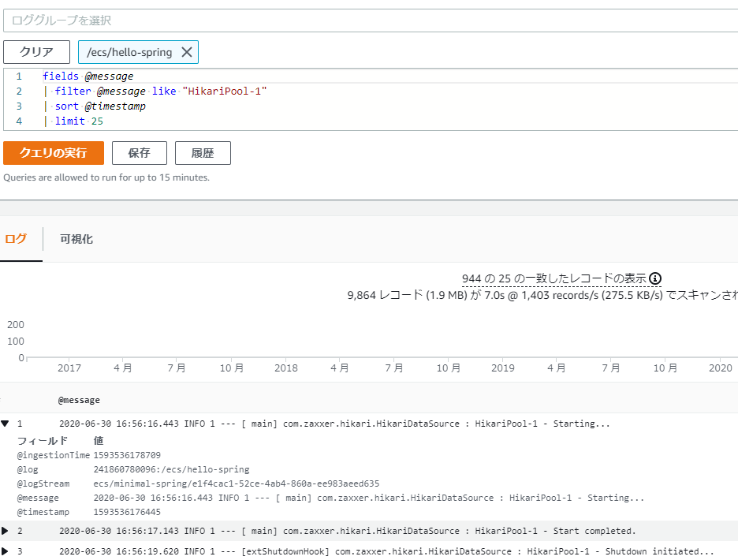Screen dimensions: 738x560
Task: Click the 2019 label on histogram axis
Action: coord(503,368)
